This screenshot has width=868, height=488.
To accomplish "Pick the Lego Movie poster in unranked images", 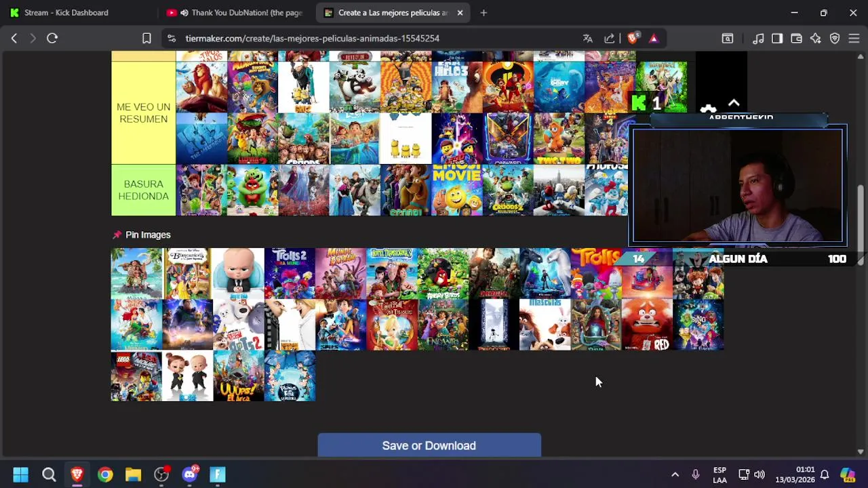I will 136,376.
